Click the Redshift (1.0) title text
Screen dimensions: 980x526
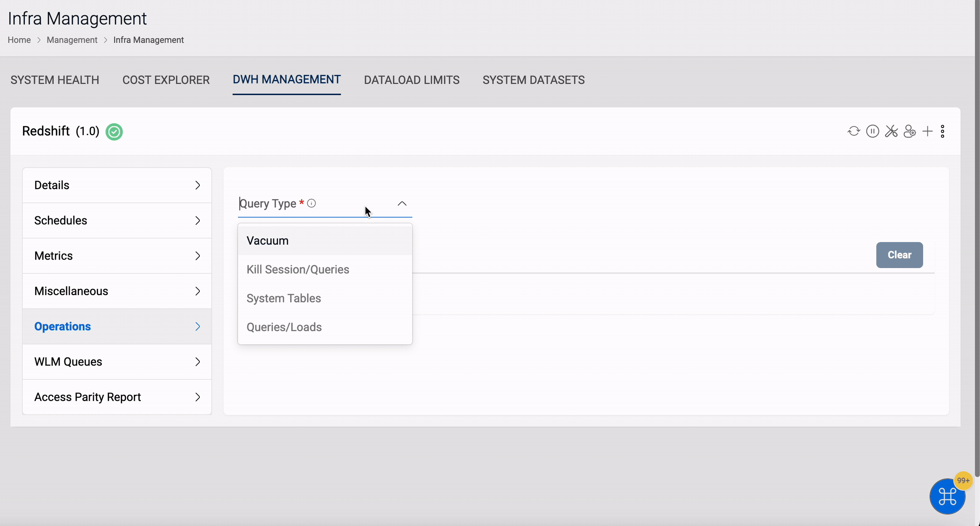coord(60,131)
